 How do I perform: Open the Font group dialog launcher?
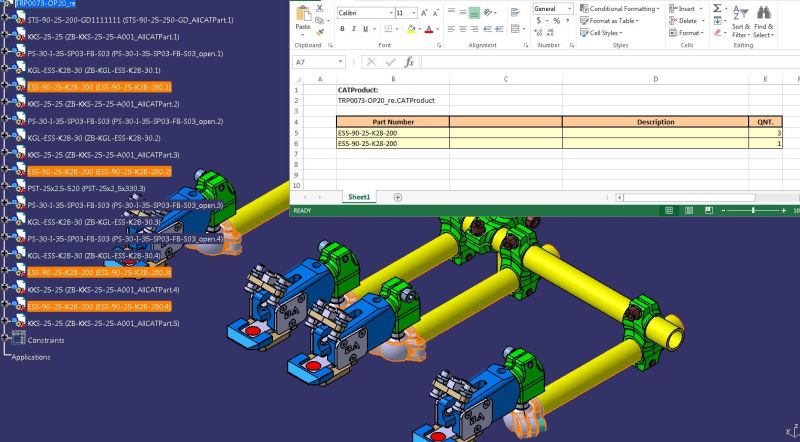pyautogui.click(x=439, y=45)
